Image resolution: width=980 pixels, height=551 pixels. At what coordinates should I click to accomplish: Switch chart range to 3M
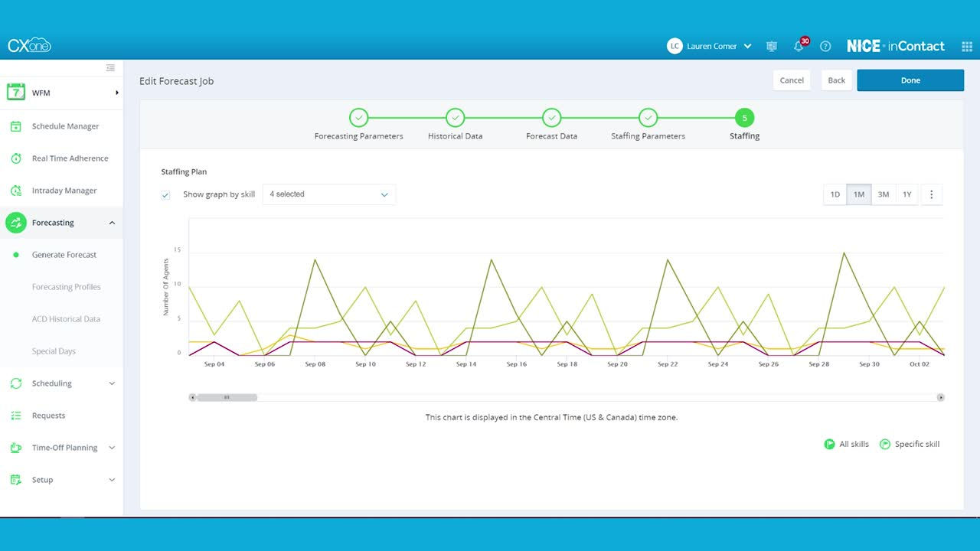883,194
